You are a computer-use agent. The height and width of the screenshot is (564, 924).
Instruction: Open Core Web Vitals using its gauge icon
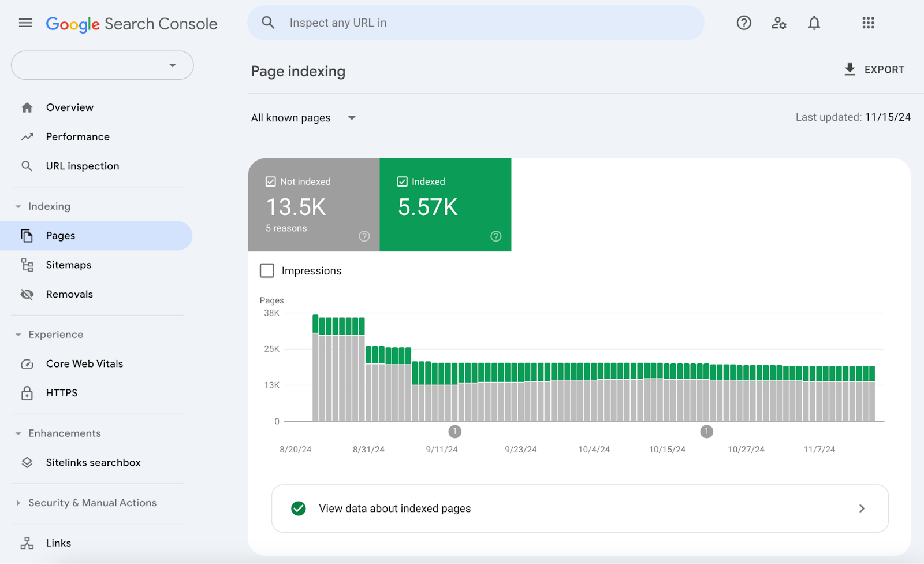(27, 363)
